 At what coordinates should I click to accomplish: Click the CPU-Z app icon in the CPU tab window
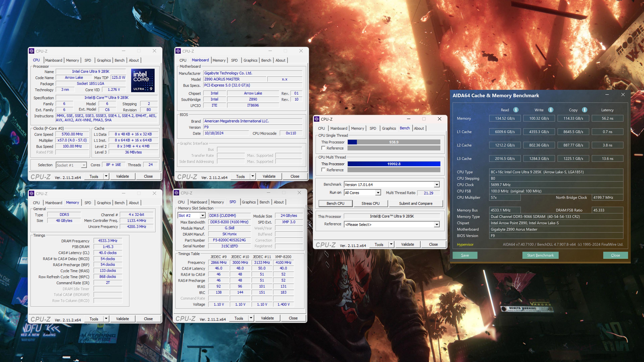tap(32, 51)
